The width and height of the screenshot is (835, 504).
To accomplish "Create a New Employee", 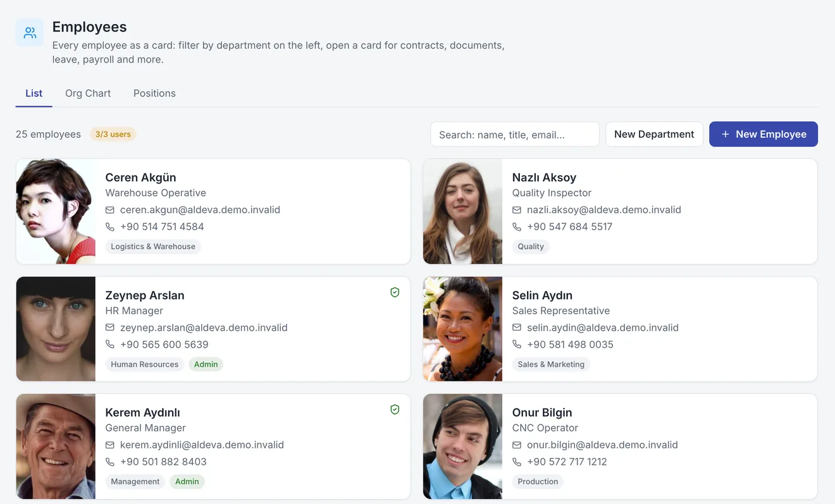I will point(764,134).
